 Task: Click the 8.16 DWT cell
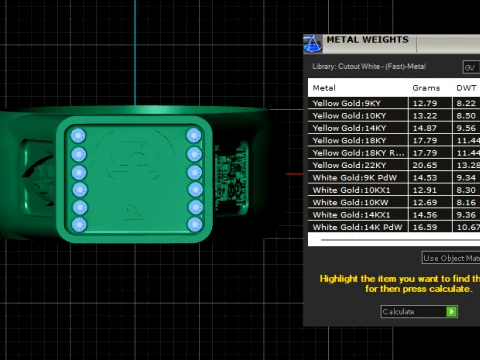466,202
